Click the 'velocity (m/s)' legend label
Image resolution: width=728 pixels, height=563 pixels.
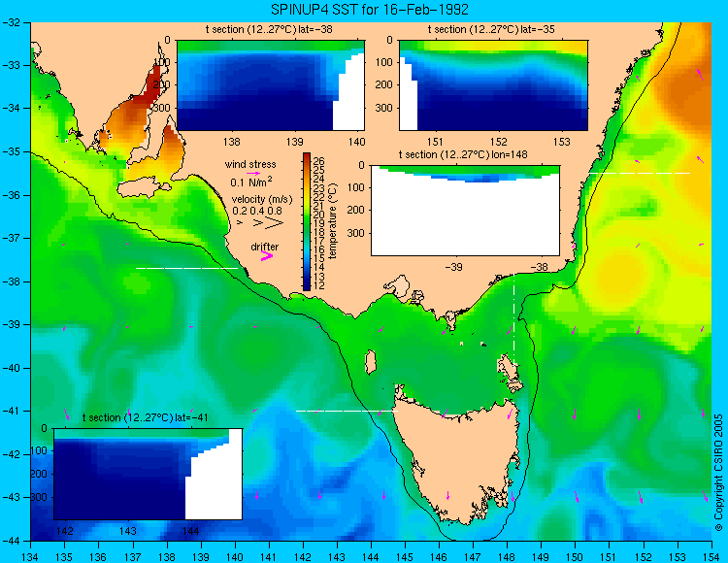point(262,200)
